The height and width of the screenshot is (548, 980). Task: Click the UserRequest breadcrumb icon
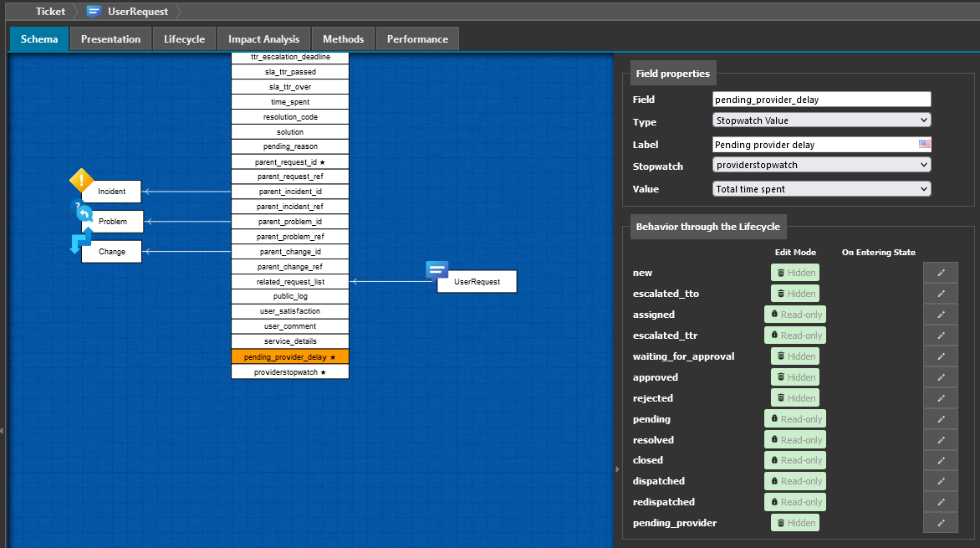coord(94,12)
